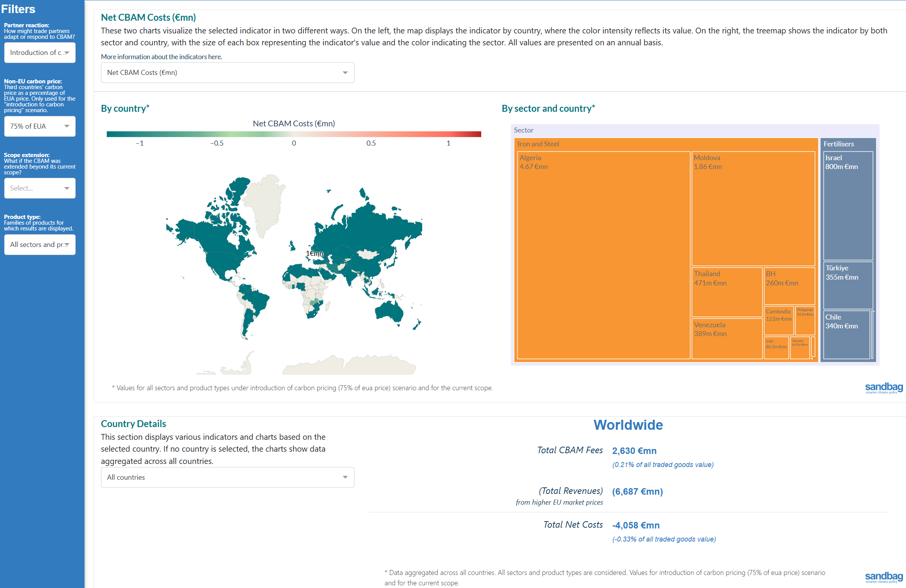This screenshot has height=588, width=906.
Task: Click the Net CBAM Costs color scale bar
Action: 294,134
